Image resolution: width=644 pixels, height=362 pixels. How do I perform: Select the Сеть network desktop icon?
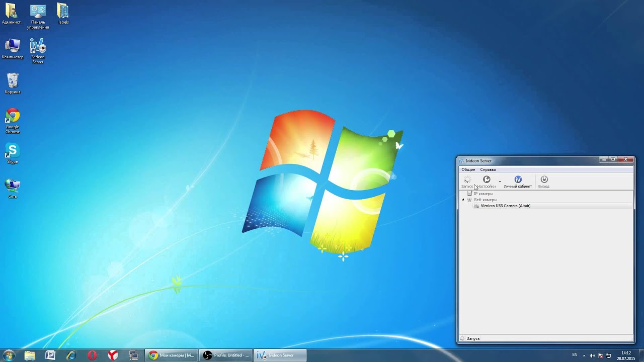[x=13, y=189]
